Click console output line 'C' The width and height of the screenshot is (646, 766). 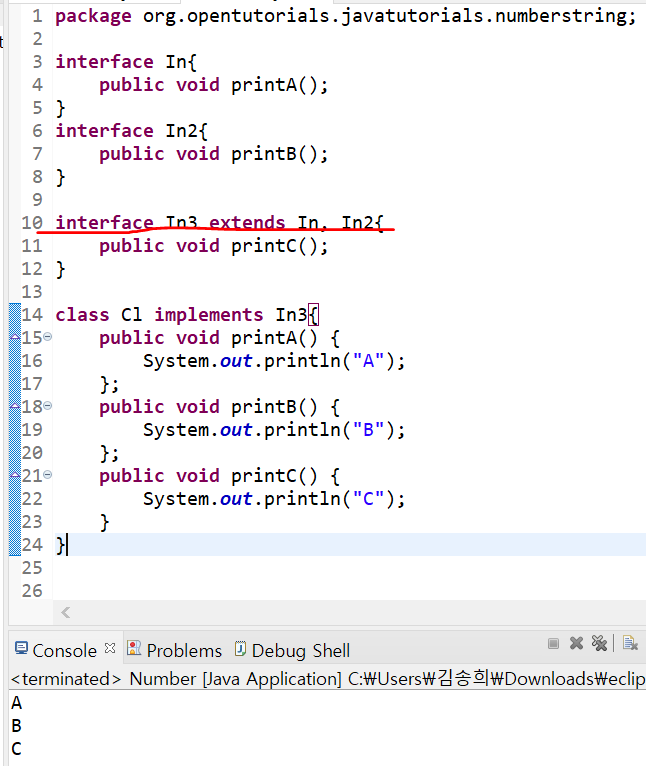(x=17, y=749)
